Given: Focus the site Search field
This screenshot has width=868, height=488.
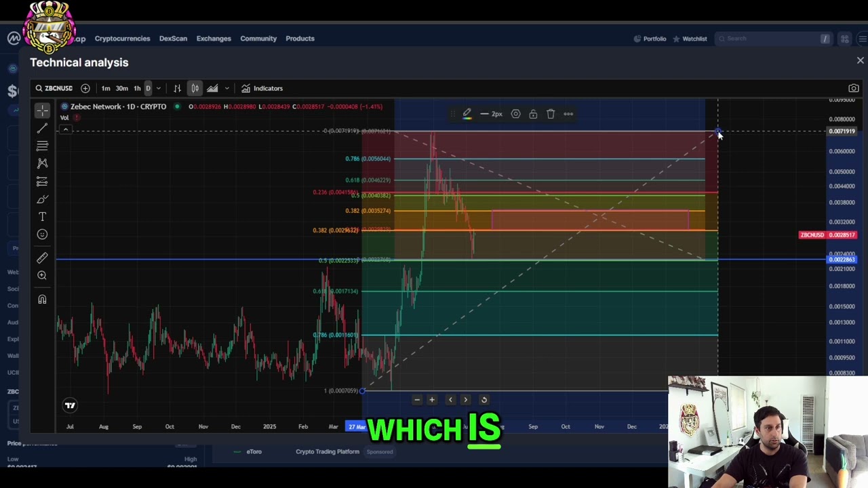Looking at the screenshot, I should click(x=773, y=39).
